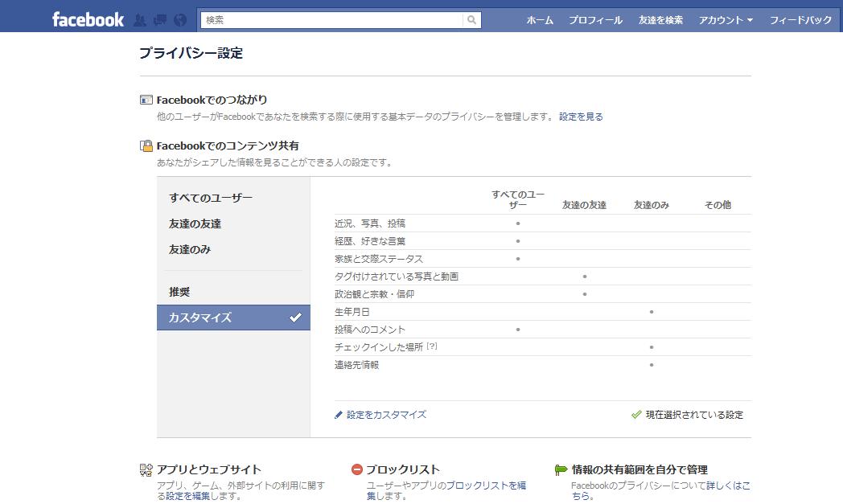Select 友達のみ preset in sidebar
843x504 pixels.
coord(190,249)
